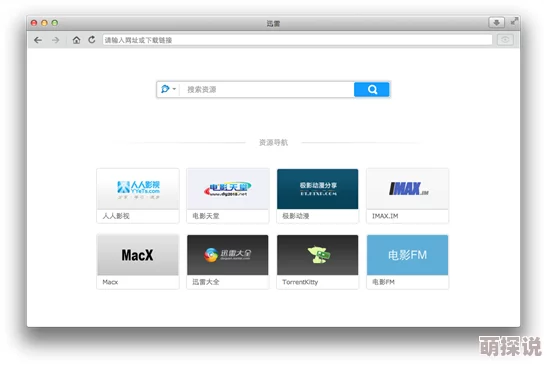Open the MacX thumbnail
Image resolution: width=547 pixels, height=365 pixels.
(x=138, y=255)
